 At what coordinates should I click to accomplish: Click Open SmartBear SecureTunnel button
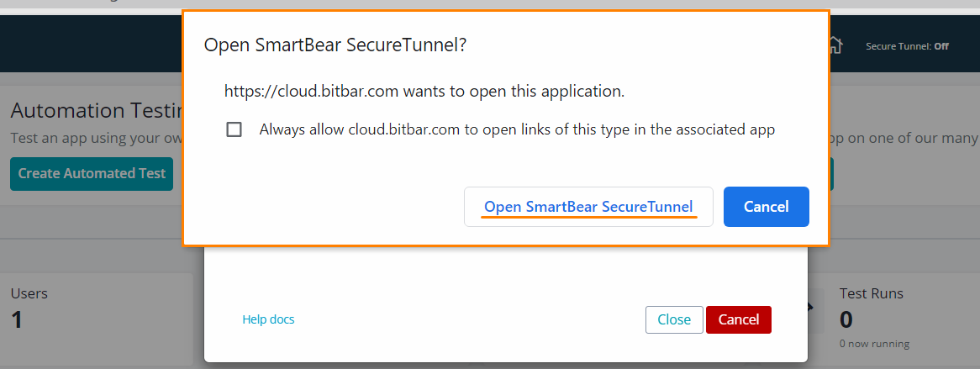pos(588,207)
